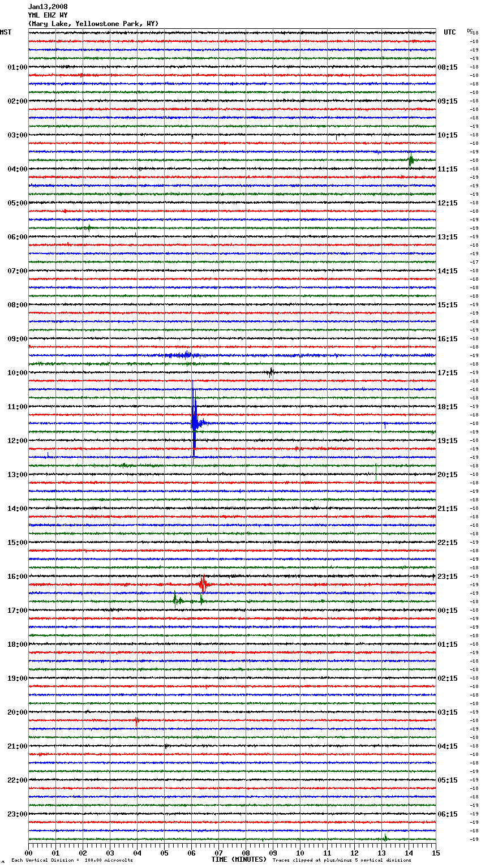
Task: Click the traces clipped footnote text
Action: tap(342, 860)
